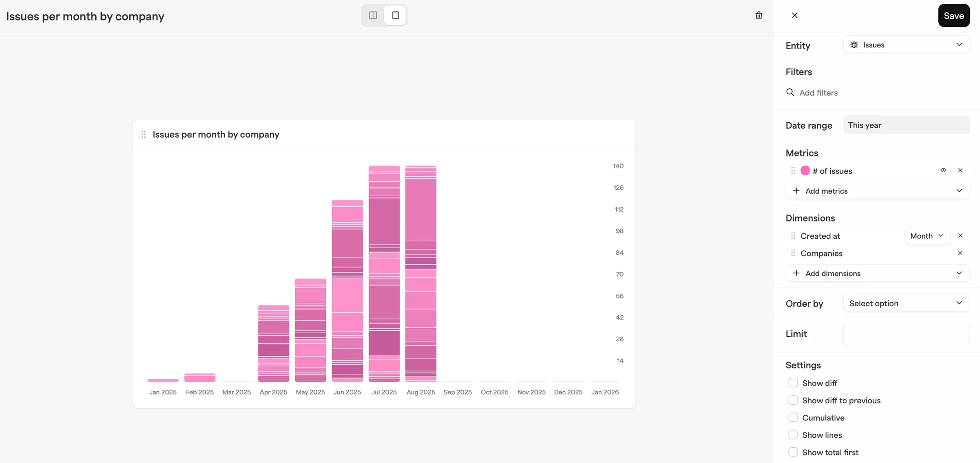This screenshot has height=463, width=980.
Task: Open the Order by Select option dropdown
Action: pyautogui.click(x=906, y=303)
